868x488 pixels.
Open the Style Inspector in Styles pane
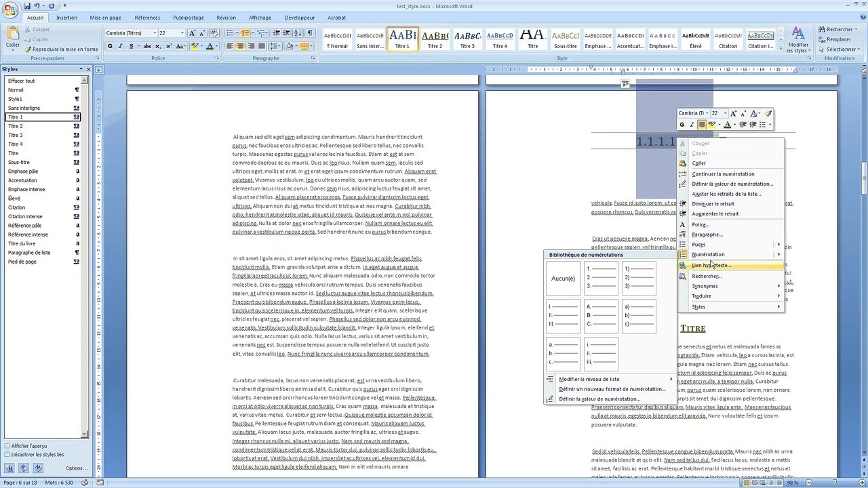coord(24,468)
